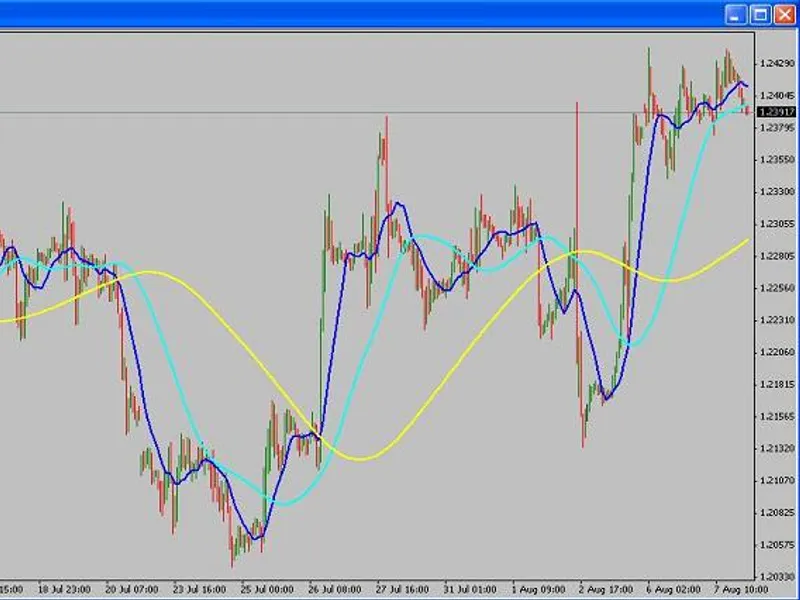Select the 1 Aug 09:00 time label
800x600 pixels.
538,589
